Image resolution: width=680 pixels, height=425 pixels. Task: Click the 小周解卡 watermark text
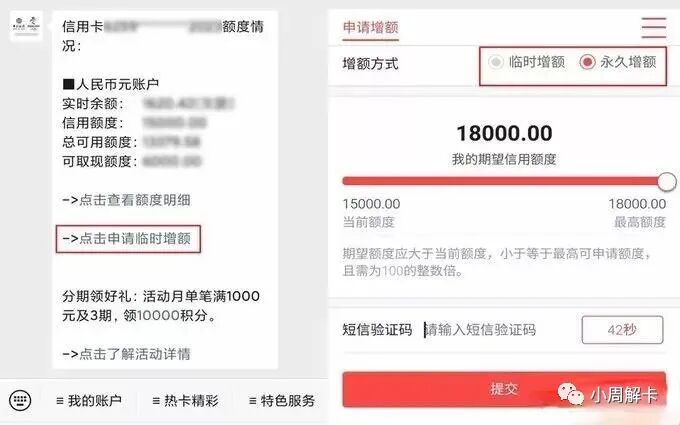pyautogui.click(x=624, y=395)
